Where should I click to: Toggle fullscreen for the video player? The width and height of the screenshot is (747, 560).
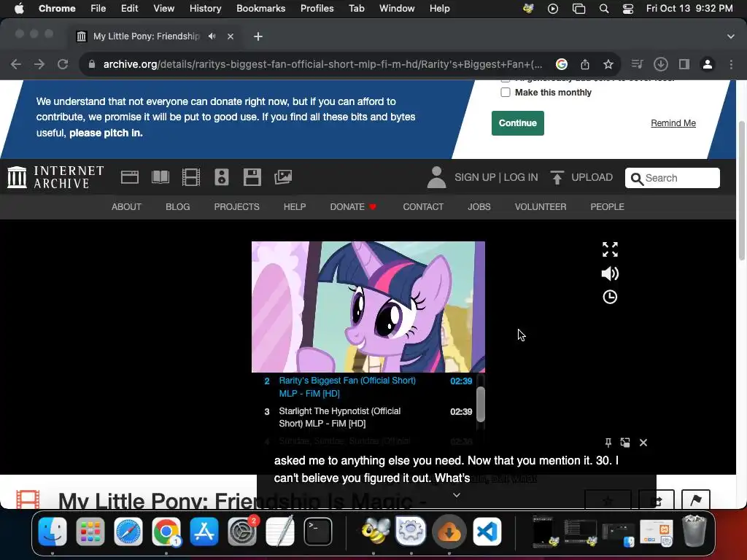click(x=610, y=249)
